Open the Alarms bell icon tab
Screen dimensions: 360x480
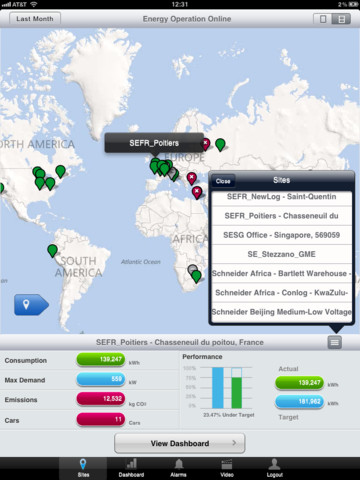pyautogui.click(x=179, y=468)
